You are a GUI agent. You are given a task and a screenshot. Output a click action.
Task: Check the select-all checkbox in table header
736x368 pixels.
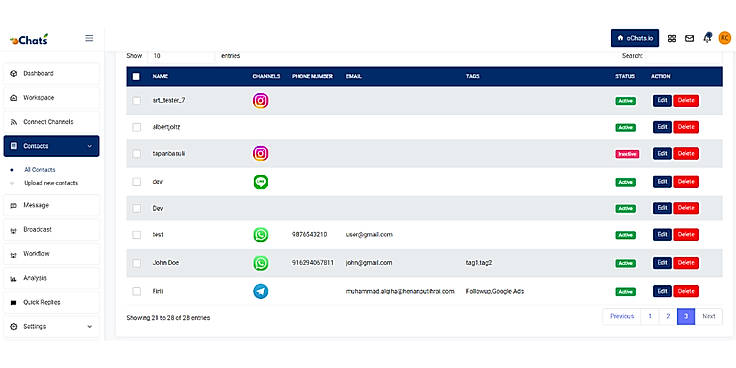click(136, 77)
